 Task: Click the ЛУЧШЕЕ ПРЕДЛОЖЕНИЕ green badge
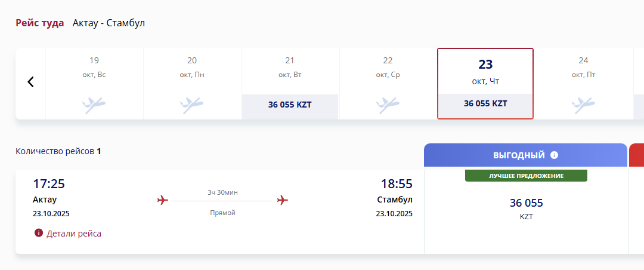coord(526,176)
